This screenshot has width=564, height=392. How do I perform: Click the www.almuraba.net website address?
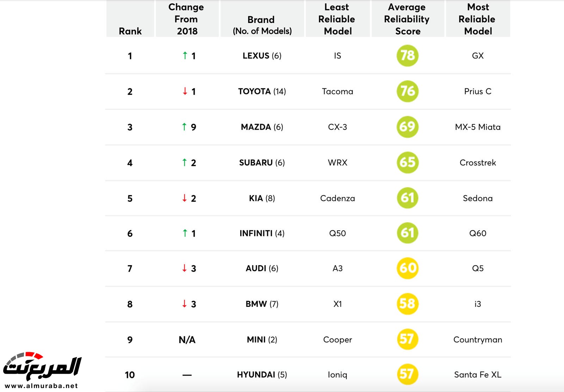click(42, 386)
